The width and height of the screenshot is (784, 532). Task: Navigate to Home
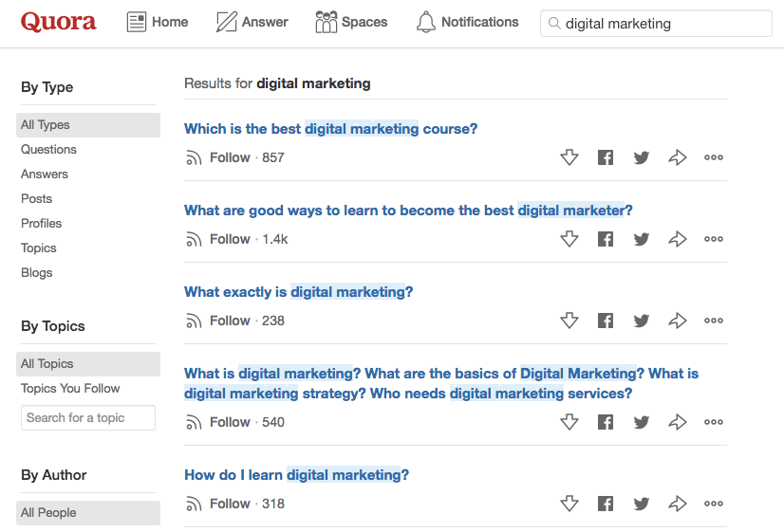point(158,22)
